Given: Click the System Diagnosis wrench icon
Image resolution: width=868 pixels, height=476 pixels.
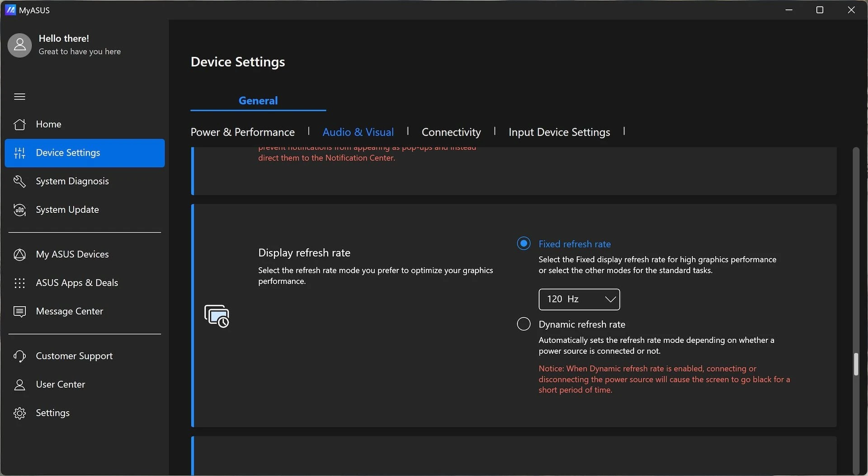Looking at the screenshot, I should click(x=19, y=182).
